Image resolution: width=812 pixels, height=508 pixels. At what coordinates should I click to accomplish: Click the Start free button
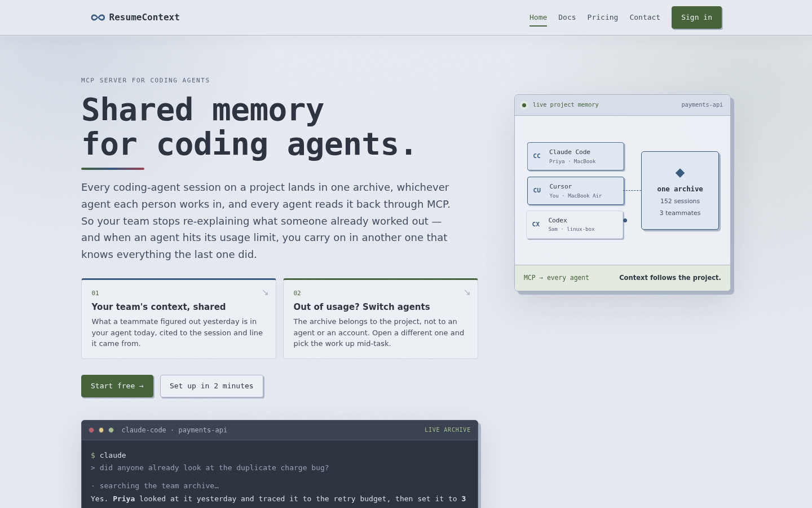pyautogui.click(x=117, y=386)
